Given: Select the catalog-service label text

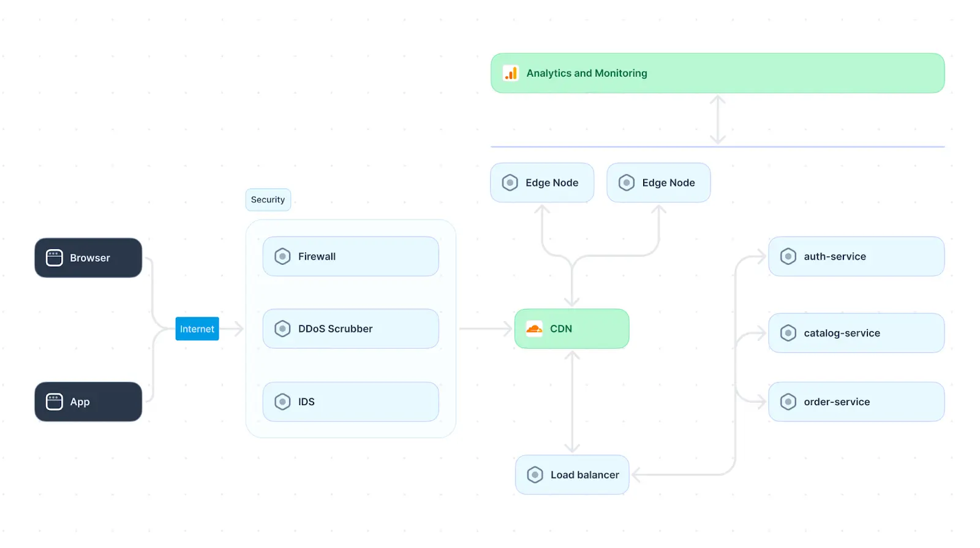Looking at the screenshot, I should tap(842, 333).
